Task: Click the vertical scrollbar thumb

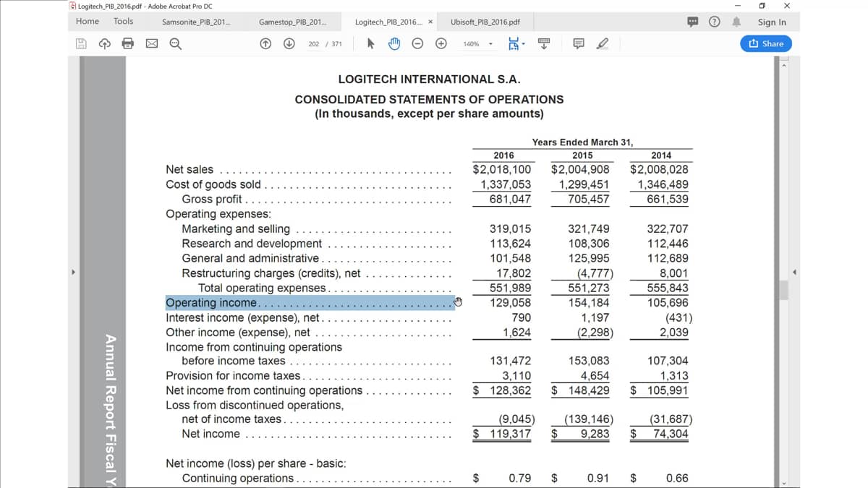Action: coord(783,290)
